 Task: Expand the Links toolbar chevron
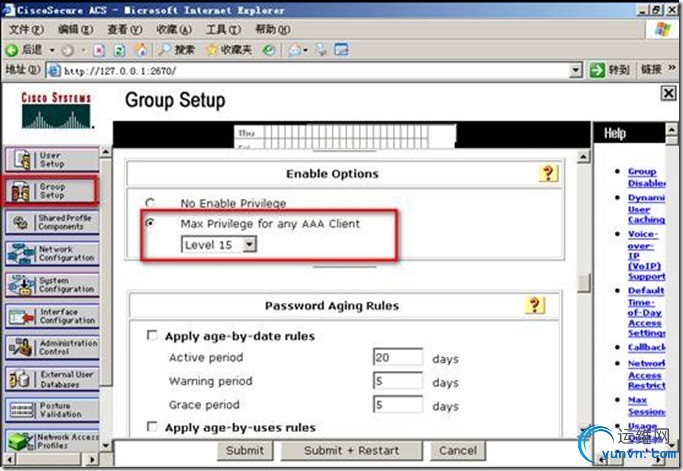point(672,68)
